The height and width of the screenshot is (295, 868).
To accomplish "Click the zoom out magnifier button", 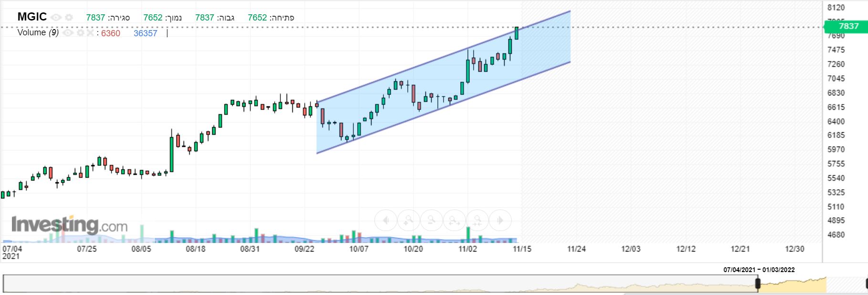I will (x=432, y=221).
